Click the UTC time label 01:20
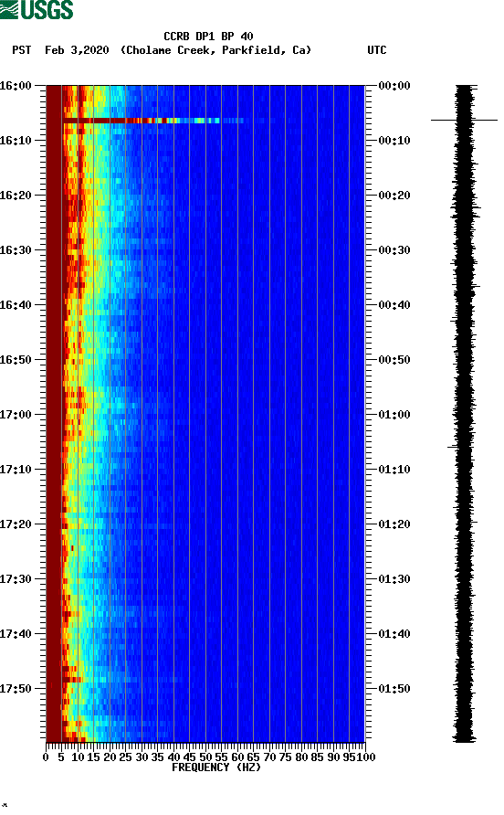 [x=394, y=524]
